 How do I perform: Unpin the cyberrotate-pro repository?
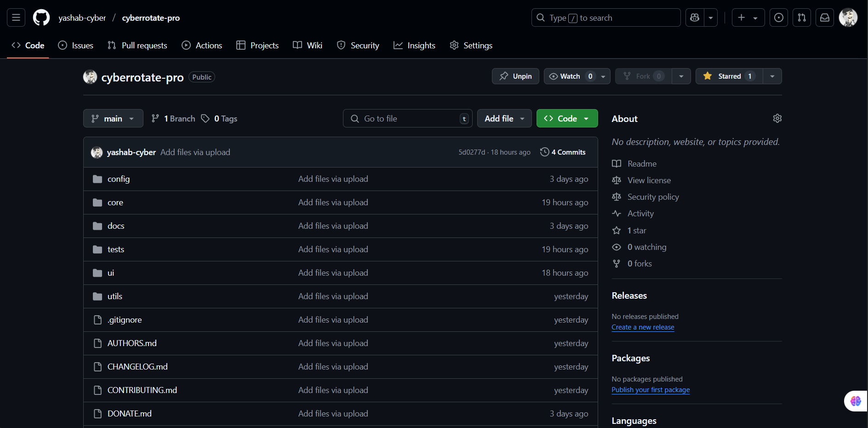tap(515, 76)
